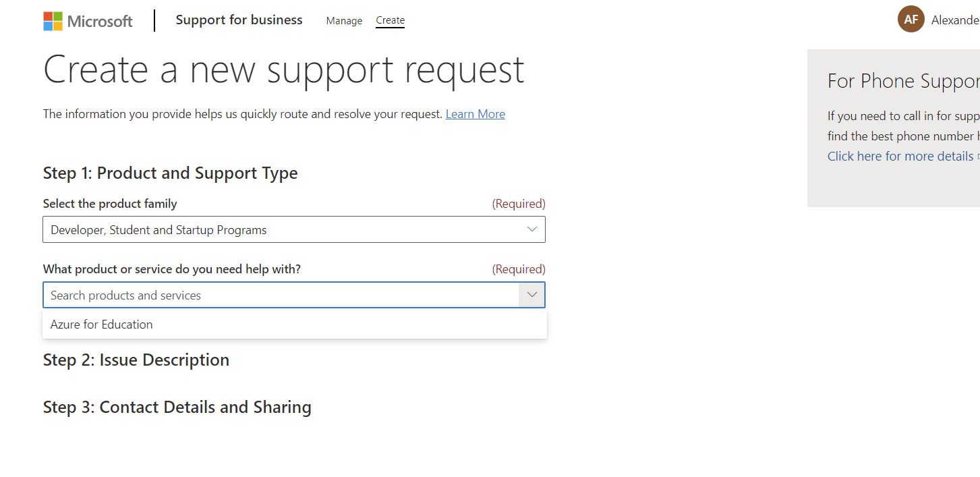Focus the Search products and services field

[281, 295]
